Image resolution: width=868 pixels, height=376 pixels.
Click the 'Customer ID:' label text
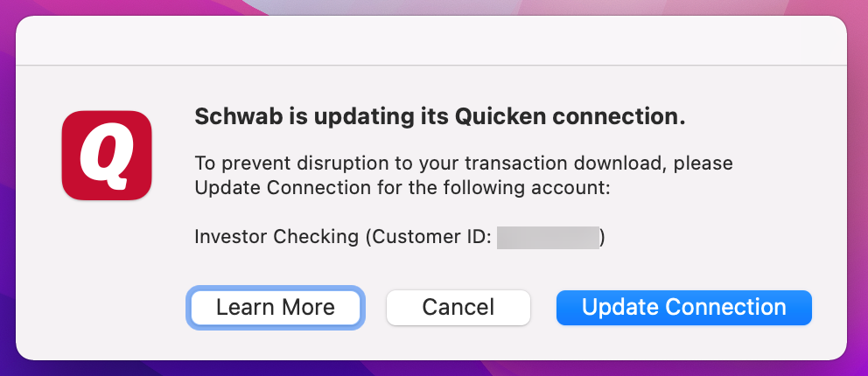[430, 237]
